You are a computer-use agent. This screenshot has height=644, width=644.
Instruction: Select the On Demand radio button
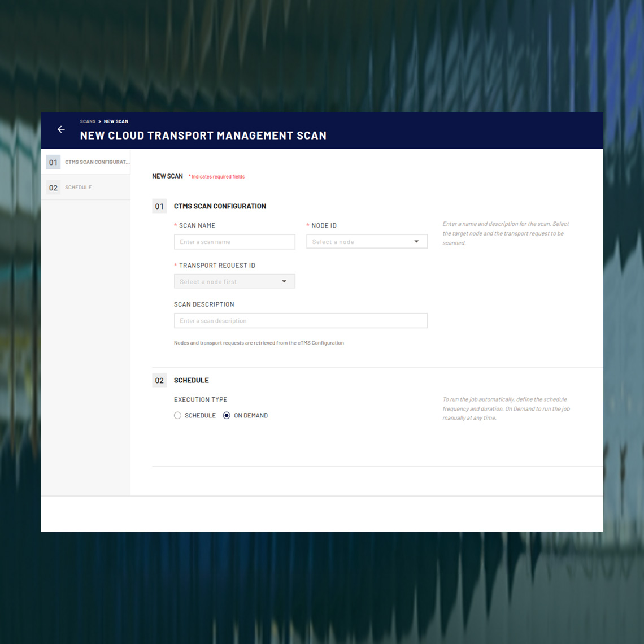tap(227, 415)
